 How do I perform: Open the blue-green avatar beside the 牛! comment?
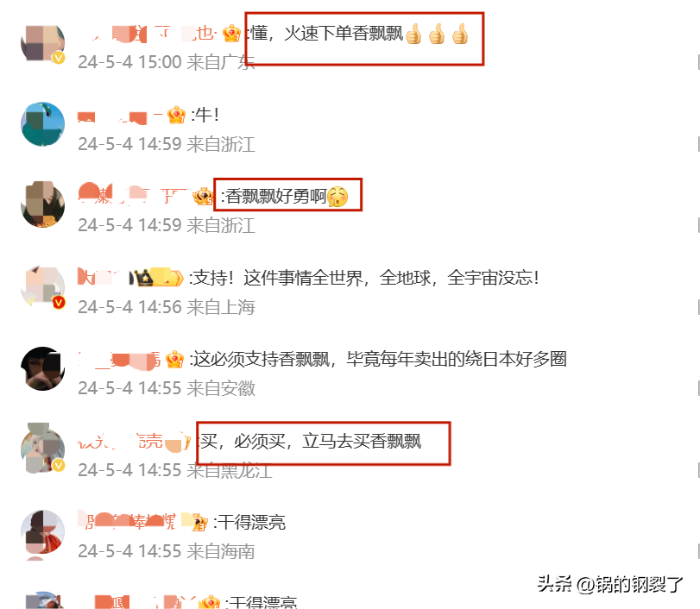[43, 124]
